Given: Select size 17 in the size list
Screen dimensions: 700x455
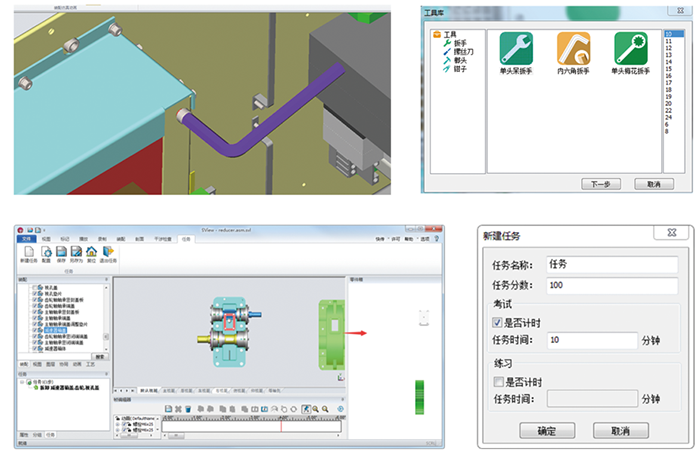Looking at the screenshot, I should (669, 83).
